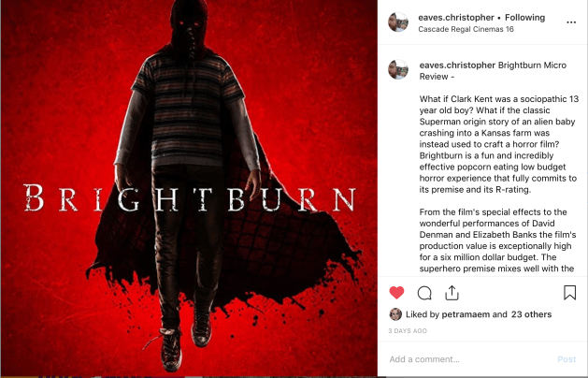This screenshot has width=588, height=378.
Task: Click the Brightburn Micro Review caption text
Action: (493, 70)
